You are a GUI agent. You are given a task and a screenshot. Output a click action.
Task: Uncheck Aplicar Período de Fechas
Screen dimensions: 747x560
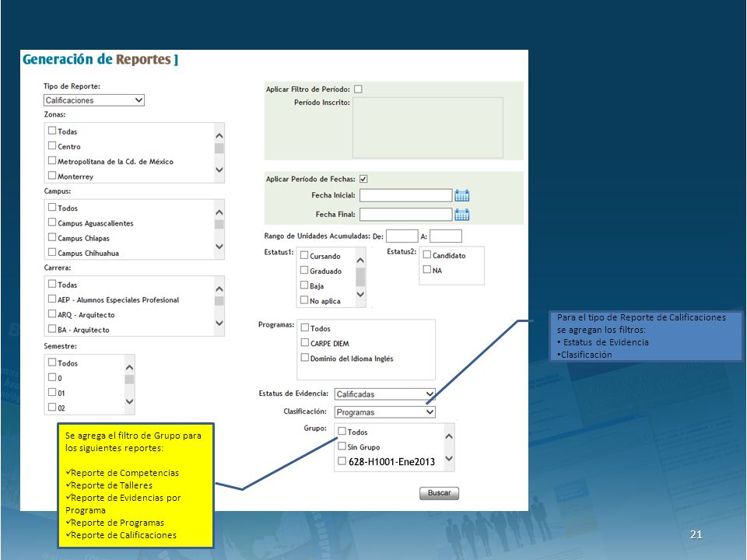[363, 179]
